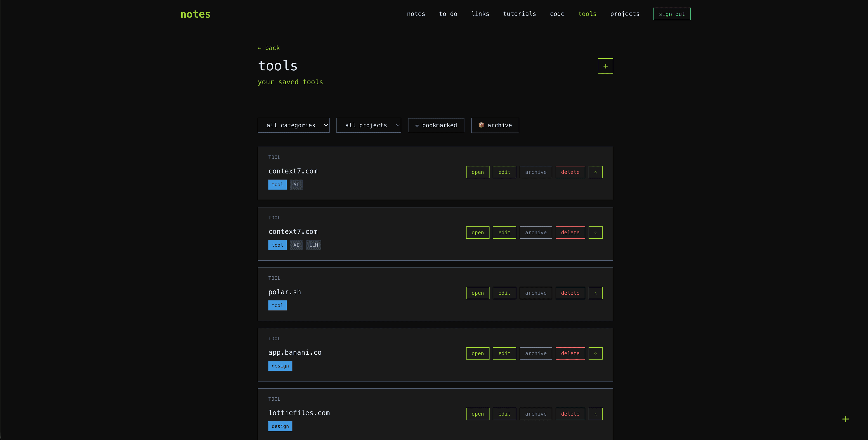This screenshot has height=440, width=868.
Task: Star the polar.sh tool
Action: coord(595,293)
